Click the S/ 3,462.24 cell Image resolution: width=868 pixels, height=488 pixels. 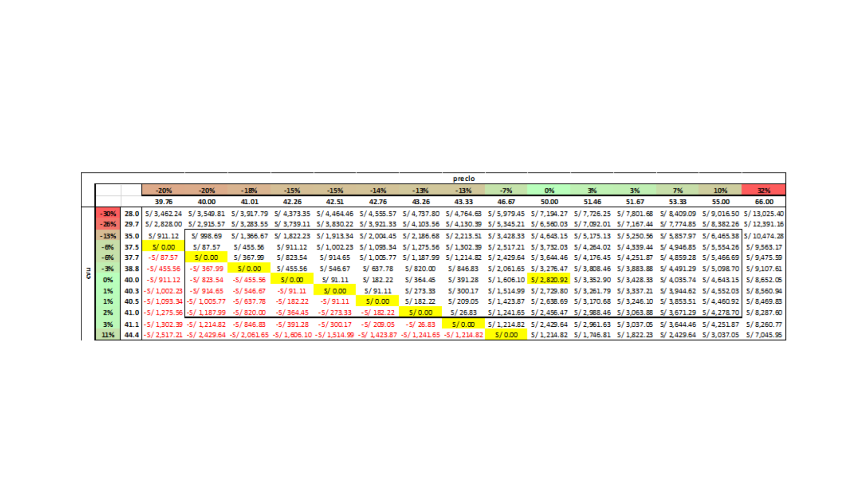point(163,213)
